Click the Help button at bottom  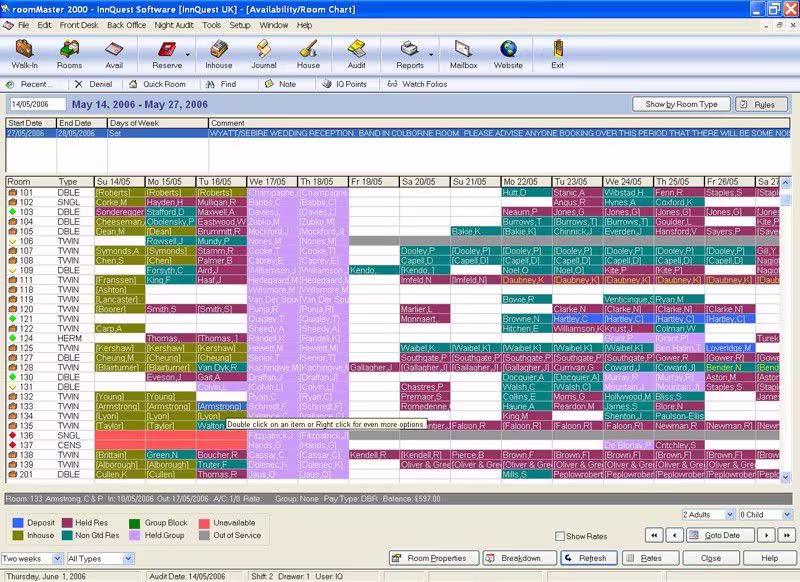[769, 558]
